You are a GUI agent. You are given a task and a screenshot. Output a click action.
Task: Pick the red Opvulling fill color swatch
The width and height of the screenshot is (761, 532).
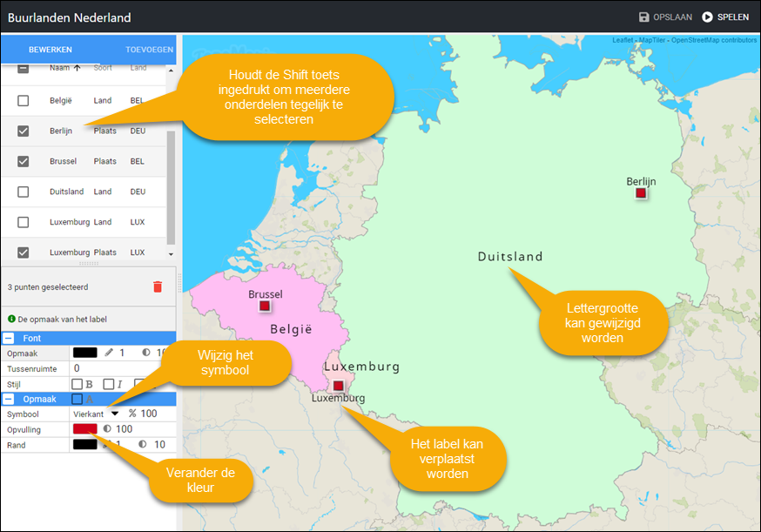point(84,429)
